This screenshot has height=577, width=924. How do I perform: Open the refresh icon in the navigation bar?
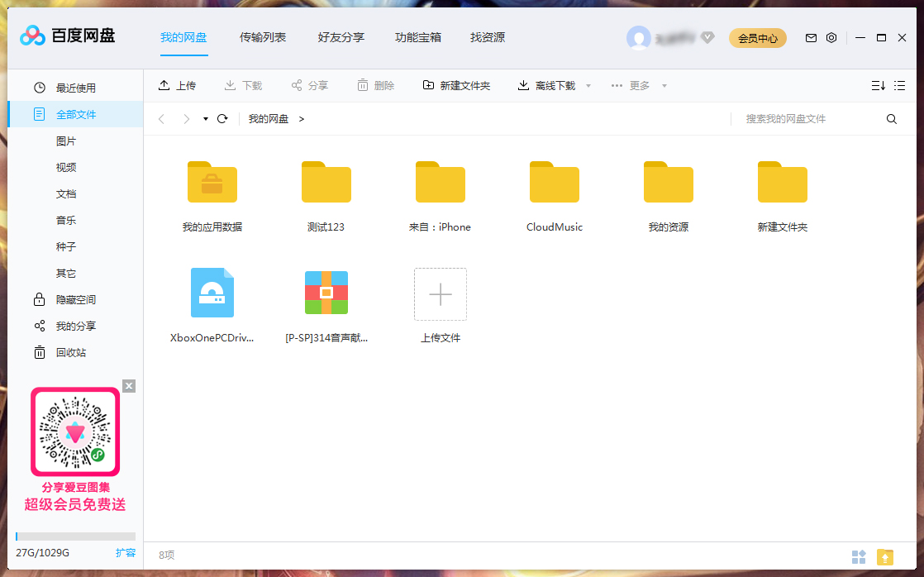(x=221, y=118)
